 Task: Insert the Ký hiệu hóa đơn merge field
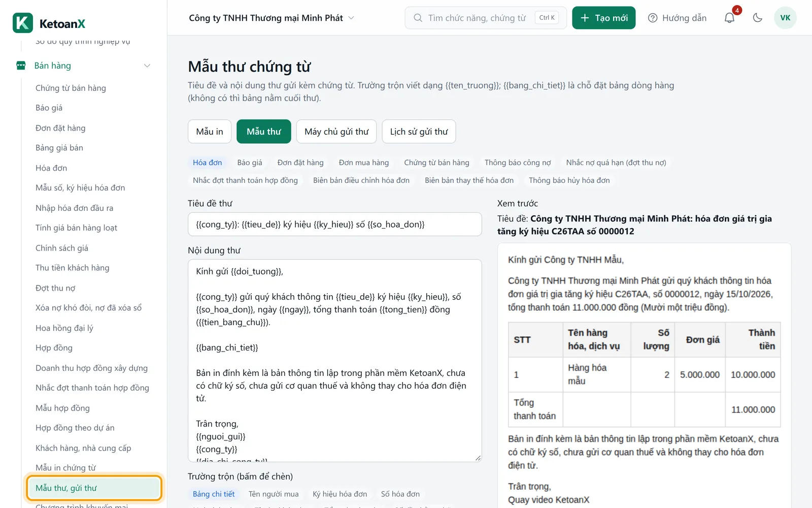click(x=340, y=494)
